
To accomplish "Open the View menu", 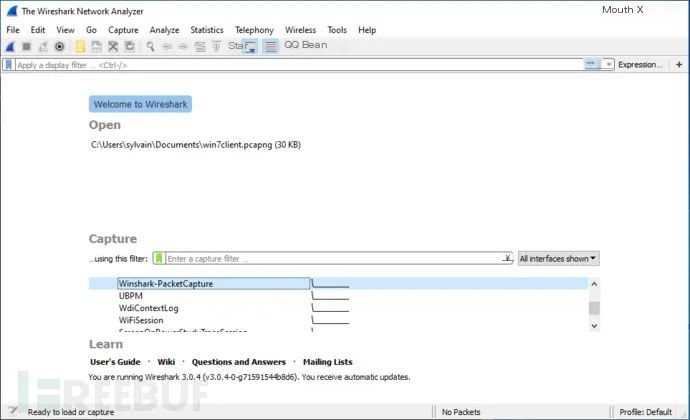I will click(x=65, y=30).
